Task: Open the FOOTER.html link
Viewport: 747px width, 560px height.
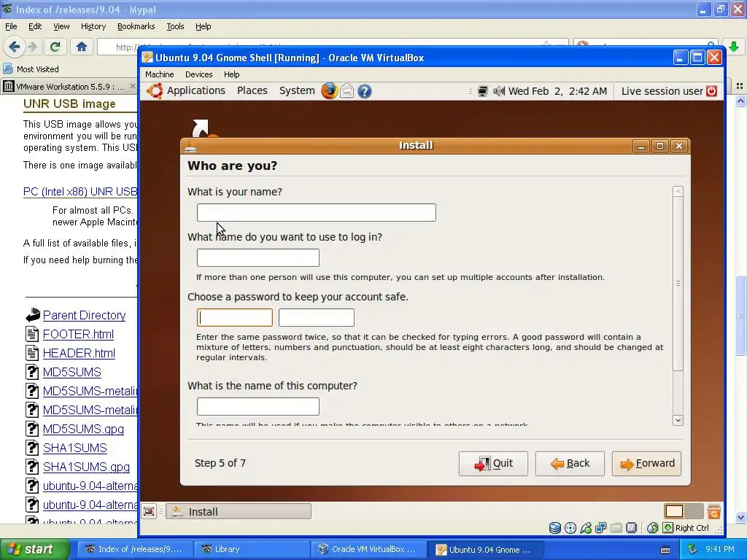Action: coord(78,334)
